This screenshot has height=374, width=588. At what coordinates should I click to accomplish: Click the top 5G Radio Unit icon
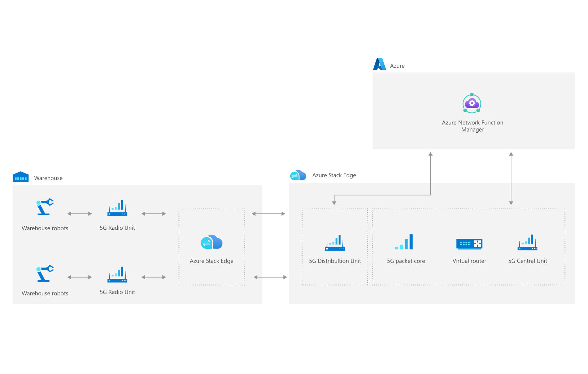[x=117, y=208]
